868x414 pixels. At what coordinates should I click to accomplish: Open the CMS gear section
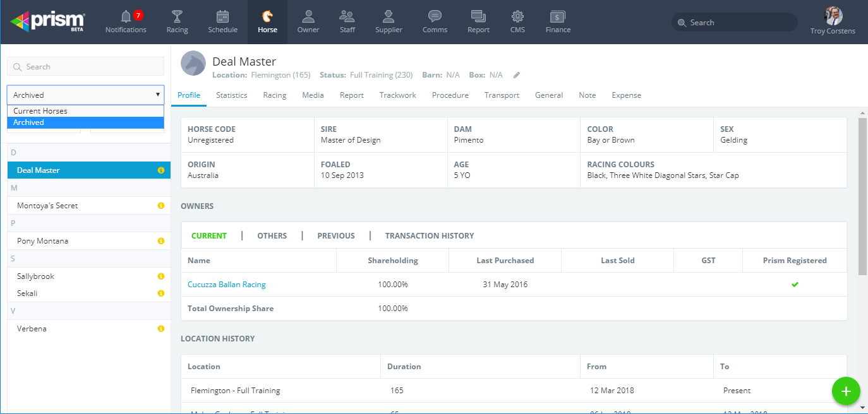pos(517,22)
